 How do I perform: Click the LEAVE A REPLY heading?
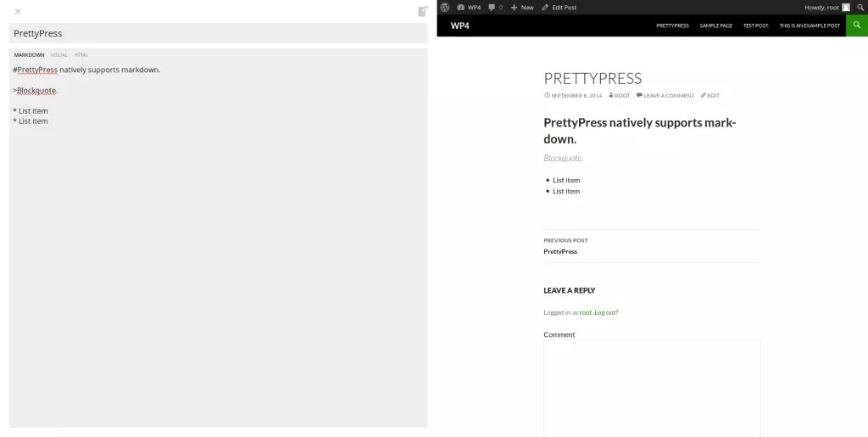pos(570,290)
